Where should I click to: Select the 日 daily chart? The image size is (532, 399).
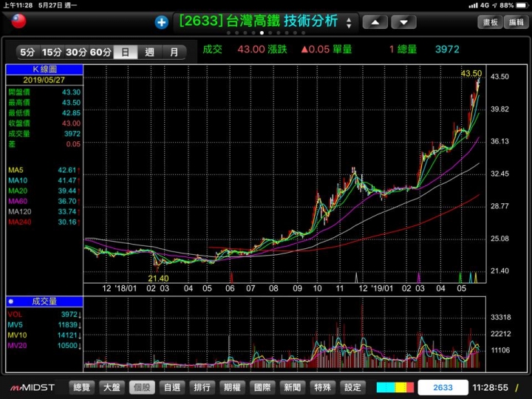[125, 52]
